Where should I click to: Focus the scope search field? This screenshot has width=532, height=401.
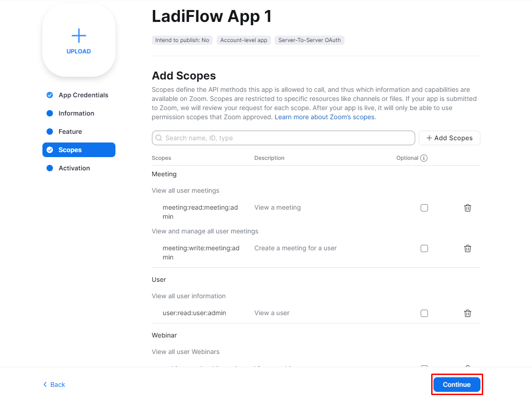[287, 138]
